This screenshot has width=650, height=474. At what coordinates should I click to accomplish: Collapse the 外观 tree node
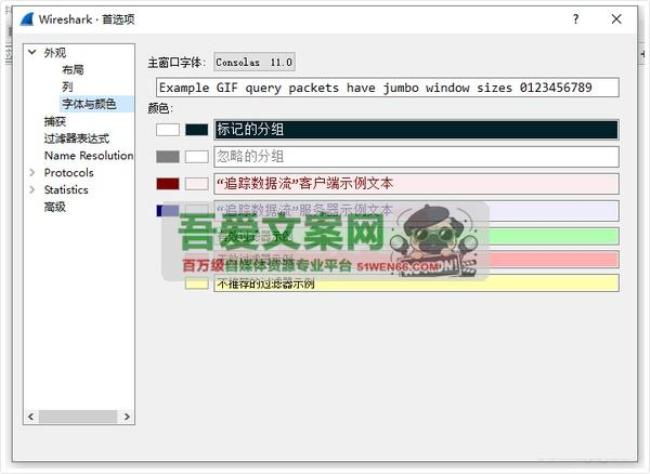pyautogui.click(x=32, y=52)
